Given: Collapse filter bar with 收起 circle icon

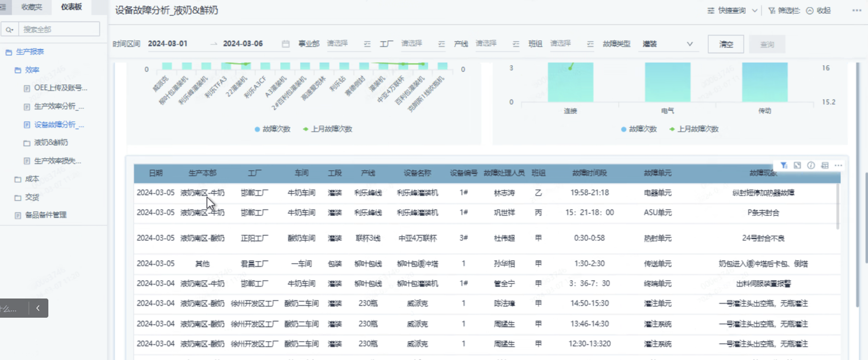Looking at the screenshot, I should click(810, 11).
